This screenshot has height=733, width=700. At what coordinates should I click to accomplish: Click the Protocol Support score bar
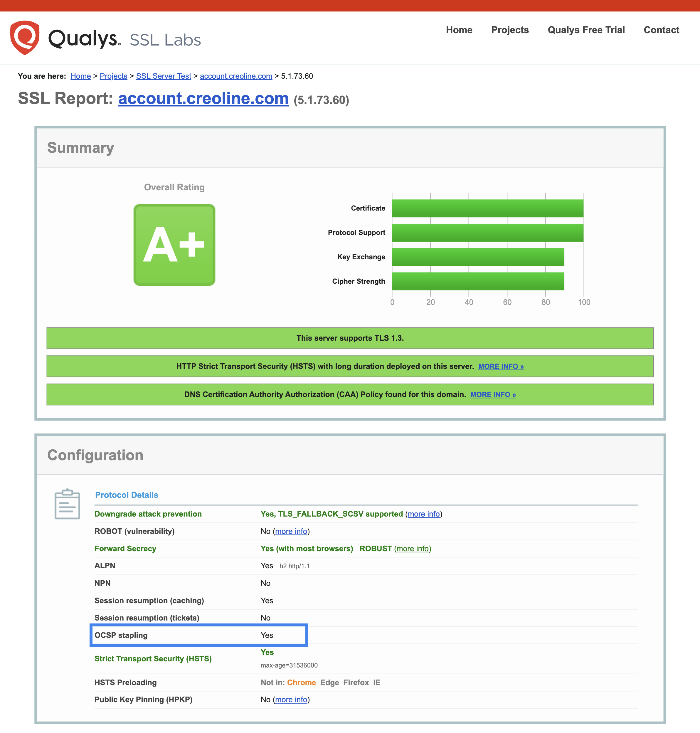click(x=487, y=233)
